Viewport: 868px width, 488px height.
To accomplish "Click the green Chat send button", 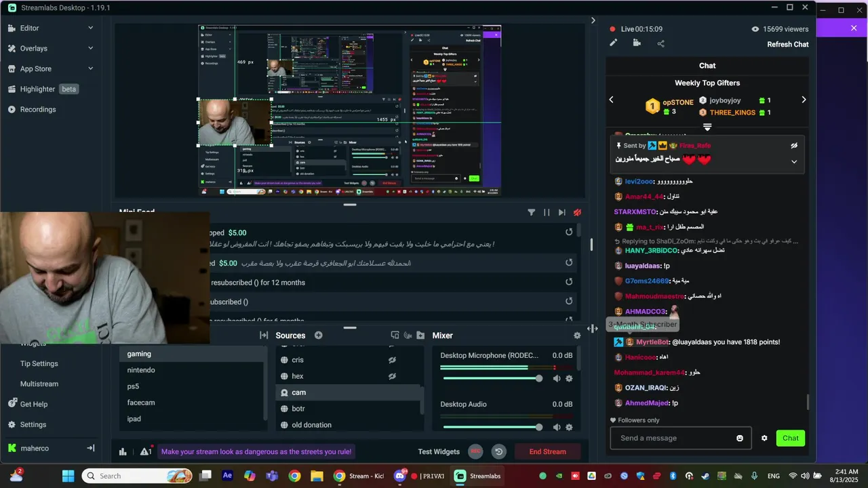I will [x=791, y=438].
